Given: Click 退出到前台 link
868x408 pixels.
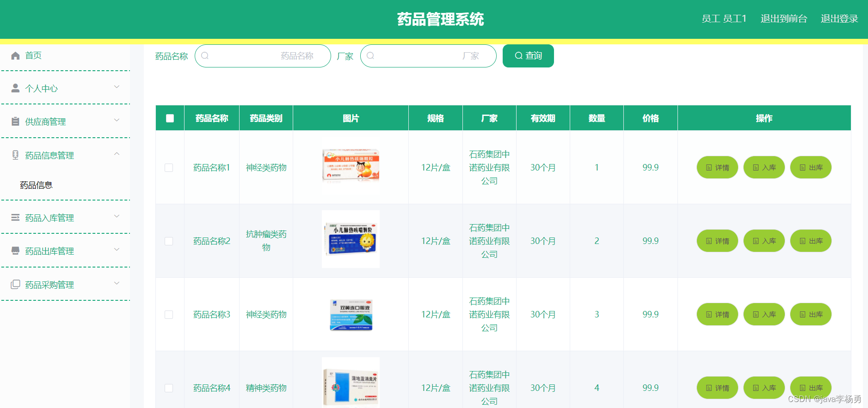Looking at the screenshot, I should click(x=784, y=19).
